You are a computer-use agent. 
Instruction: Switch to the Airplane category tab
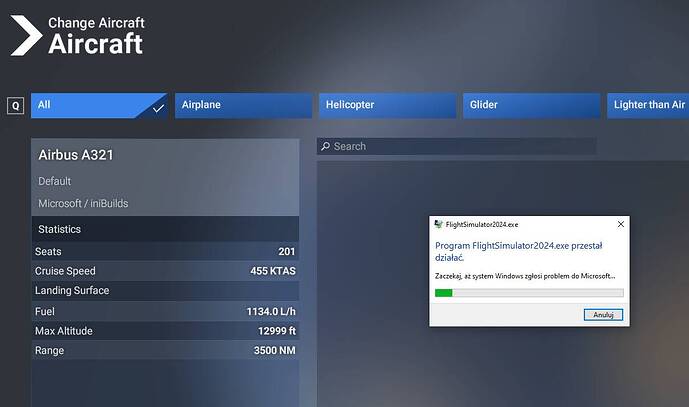243,105
